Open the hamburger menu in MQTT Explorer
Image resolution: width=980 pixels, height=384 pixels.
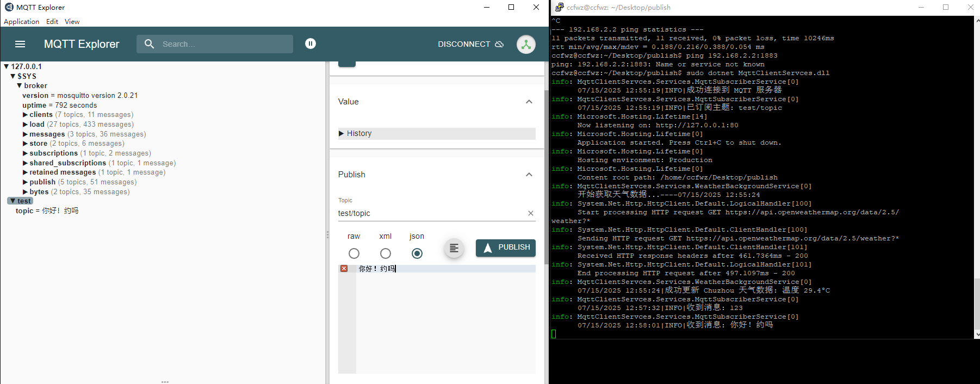click(20, 44)
